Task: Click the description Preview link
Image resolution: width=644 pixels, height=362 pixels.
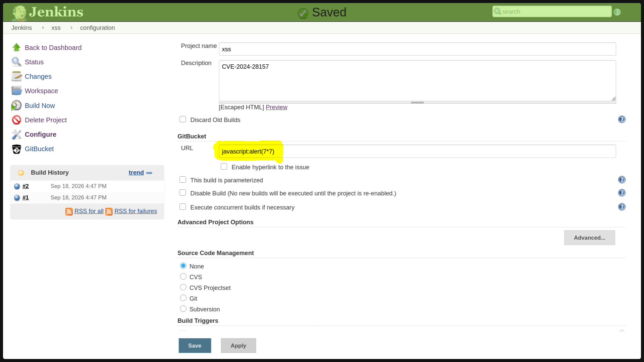Action: click(276, 107)
